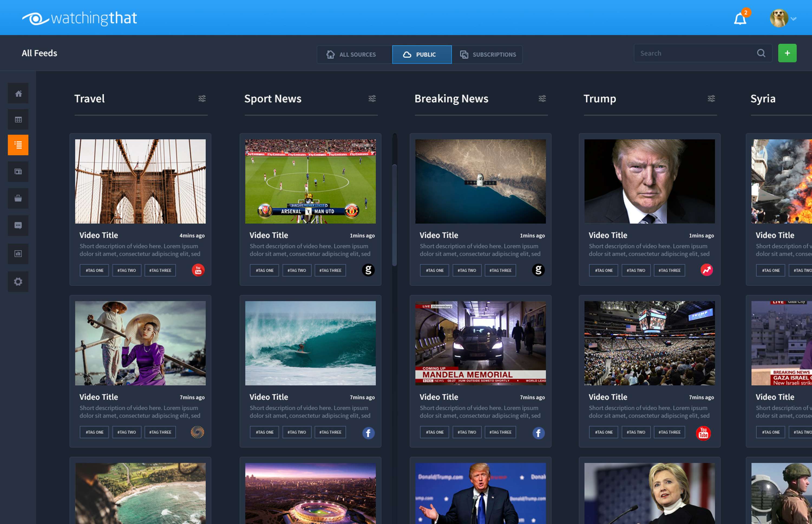
Task: Switch to grid view in sidebar
Action: point(18,119)
